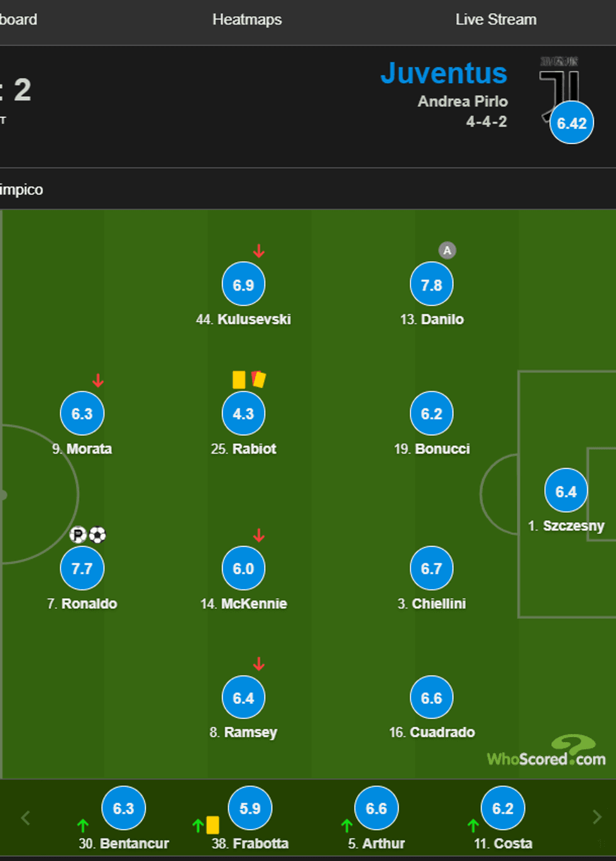This screenshot has height=861, width=616.
Task: Click Szczesny's player name label
Action: tap(566, 526)
